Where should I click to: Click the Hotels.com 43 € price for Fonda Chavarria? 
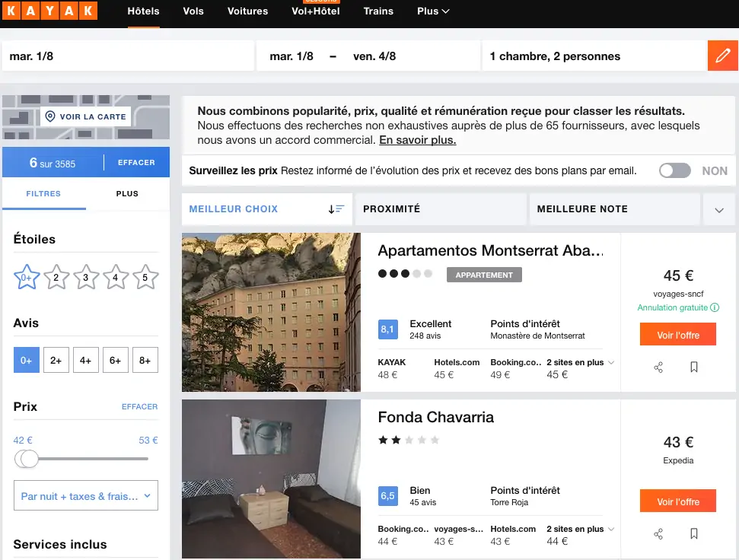coord(513,536)
